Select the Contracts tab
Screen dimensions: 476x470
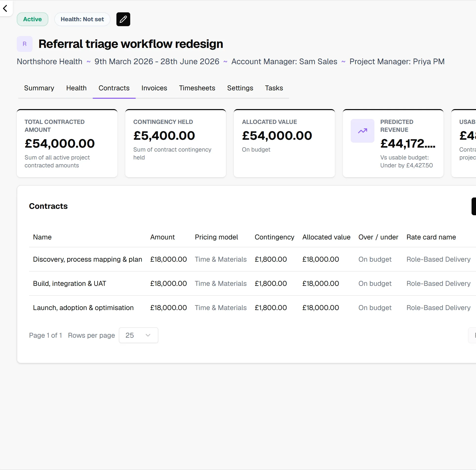[114, 88]
